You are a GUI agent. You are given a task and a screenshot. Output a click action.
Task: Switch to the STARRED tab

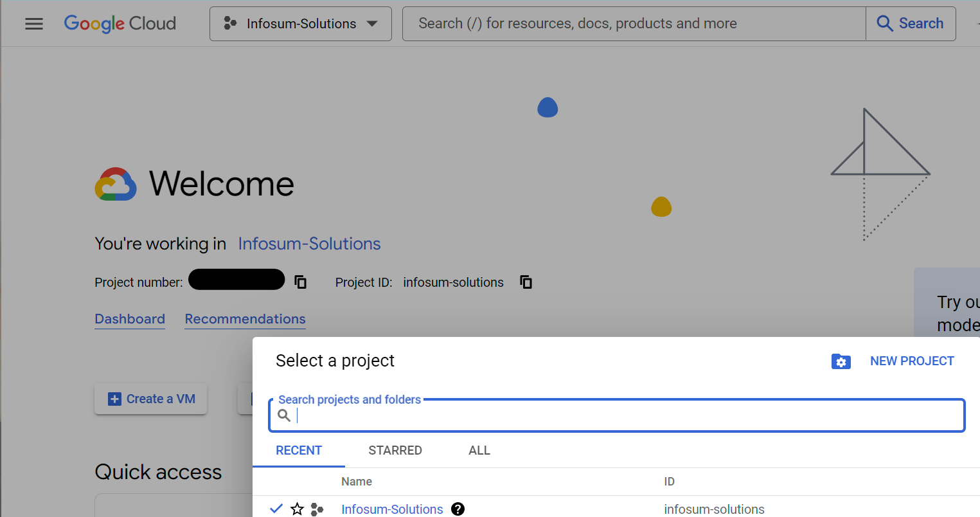395,450
